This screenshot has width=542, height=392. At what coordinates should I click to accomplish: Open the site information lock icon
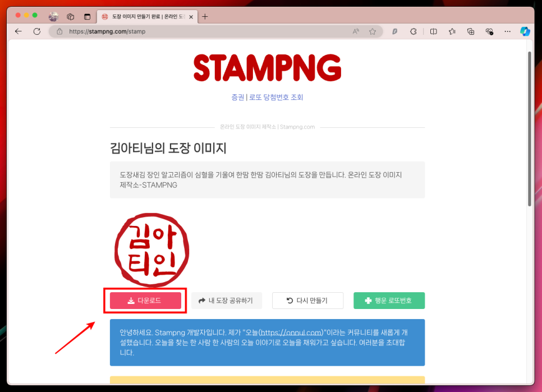[59, 31]
